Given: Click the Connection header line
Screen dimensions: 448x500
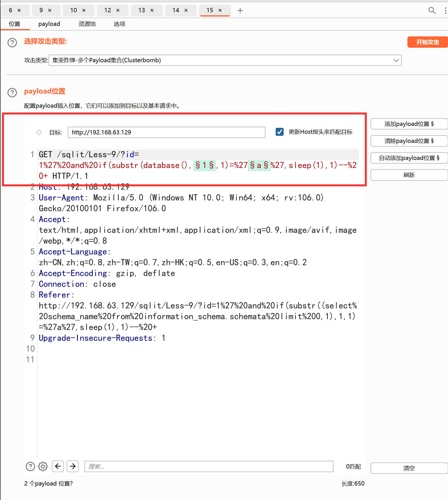Looking at the screenshot, I should tap(77, 284).
